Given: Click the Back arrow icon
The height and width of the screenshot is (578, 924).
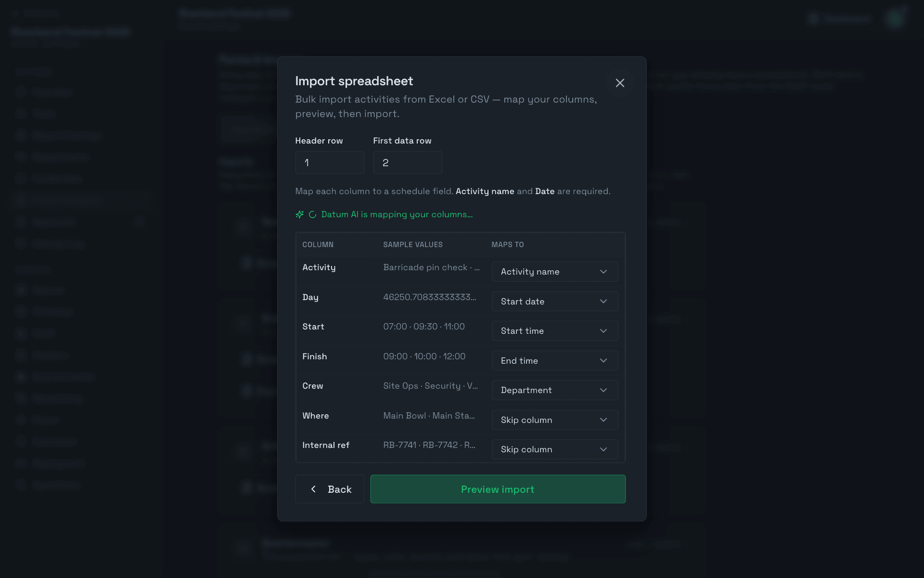Looking at the screenshot, I should tap(313, 489).
